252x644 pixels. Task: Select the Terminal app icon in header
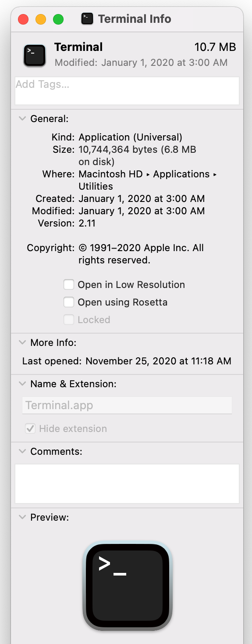coord(35,56)
